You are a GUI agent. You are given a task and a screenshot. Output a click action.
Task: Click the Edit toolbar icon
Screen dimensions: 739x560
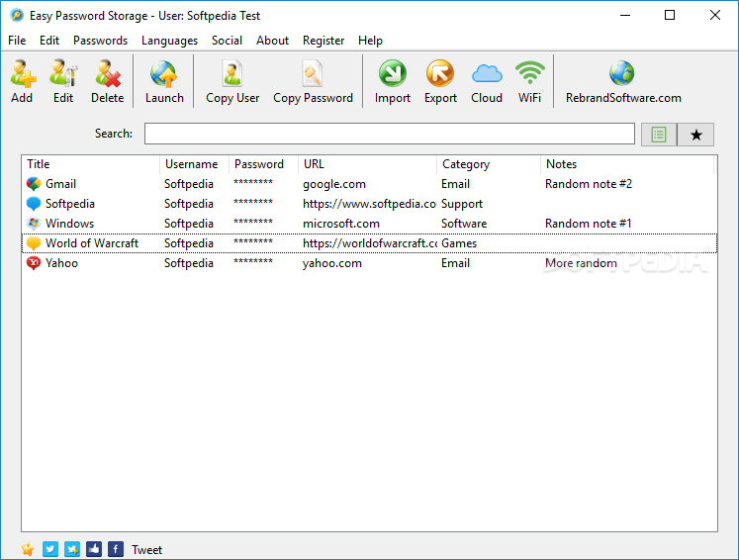click(x=63, y=81)
